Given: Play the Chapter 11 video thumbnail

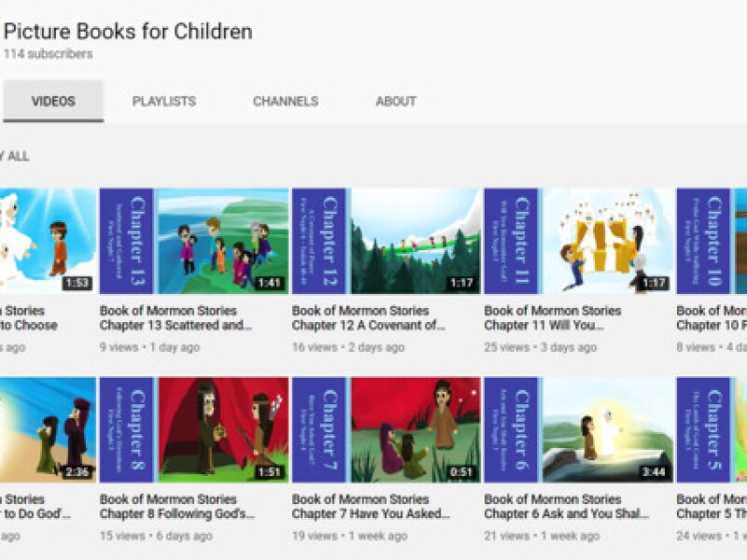Looking at the screenshot, I should [578, 241].
